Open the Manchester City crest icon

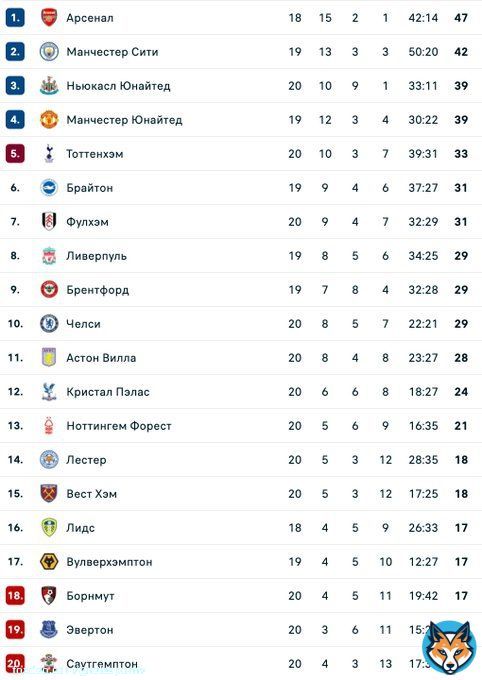(x=49, y=52)
